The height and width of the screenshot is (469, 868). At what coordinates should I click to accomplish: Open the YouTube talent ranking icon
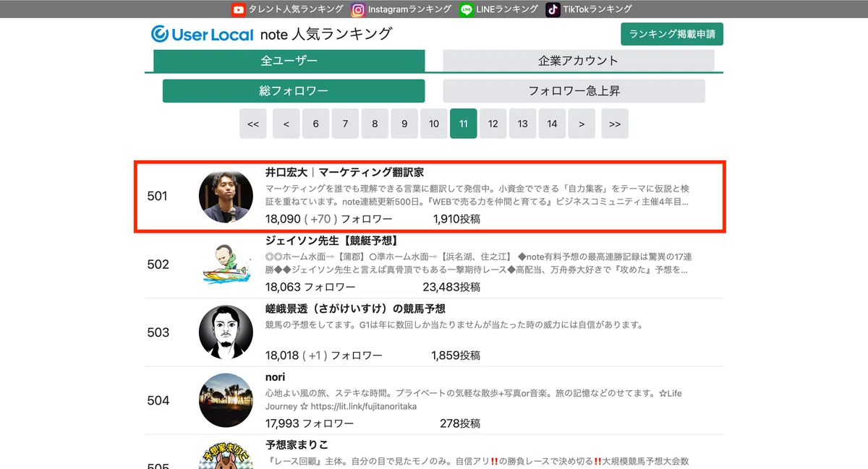click(x=238, y=9)
